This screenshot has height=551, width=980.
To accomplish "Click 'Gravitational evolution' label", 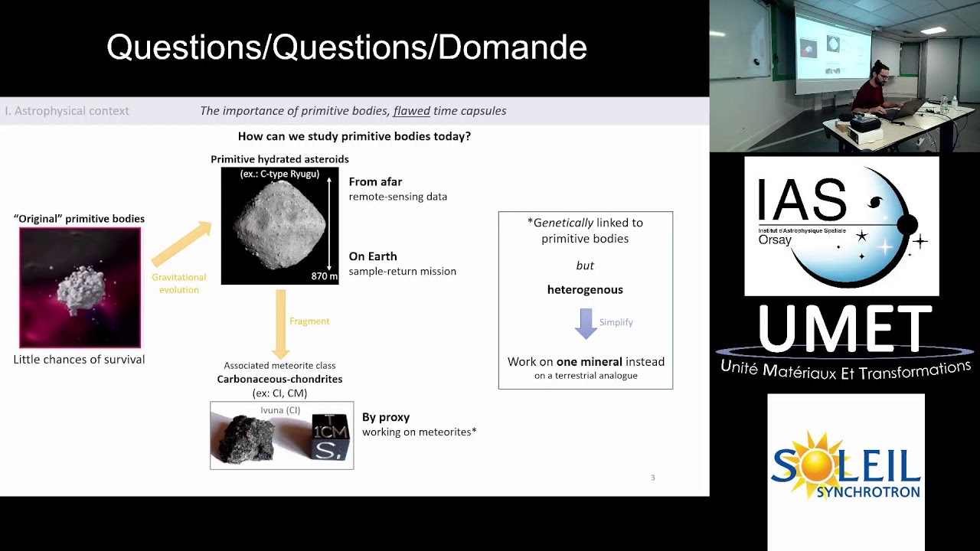I will 179,283.
